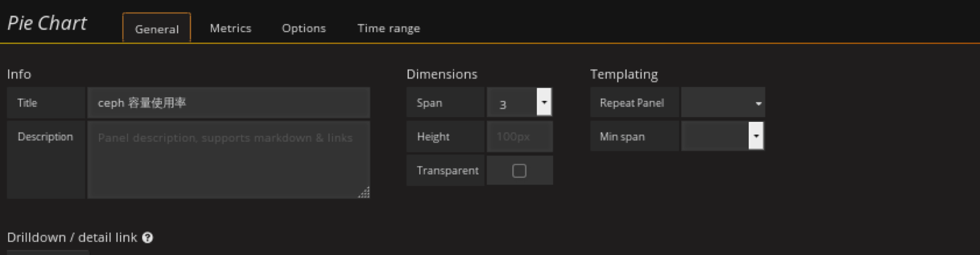The image size is (980, 255).
Task: Click the Span label in Dimensions
Action: click(x=429, y=103)
